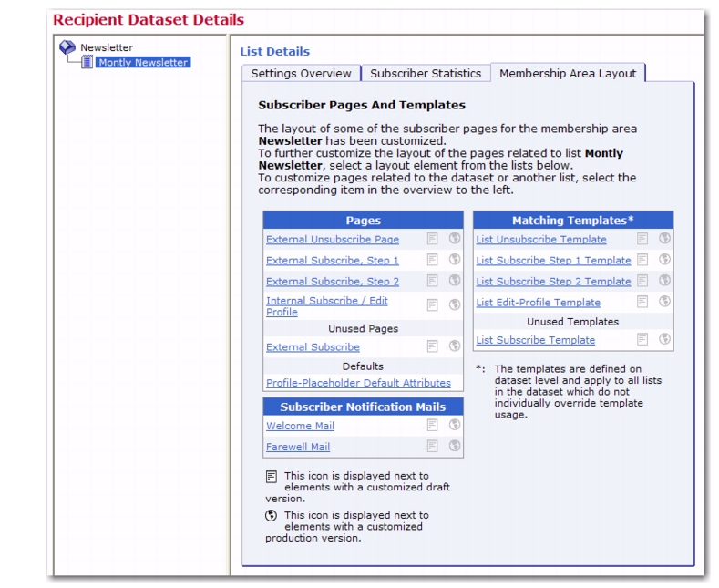The width and height of the screenshot is (719, 588).
Task: Click draft icon for List Unsubscribe Template
Action: coord(642,239)
